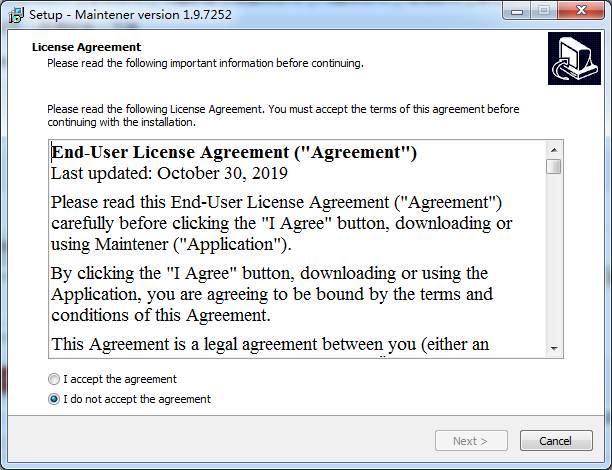
Task: Click the "End-User License Agreement" bold heading
Action: point(234,153)
